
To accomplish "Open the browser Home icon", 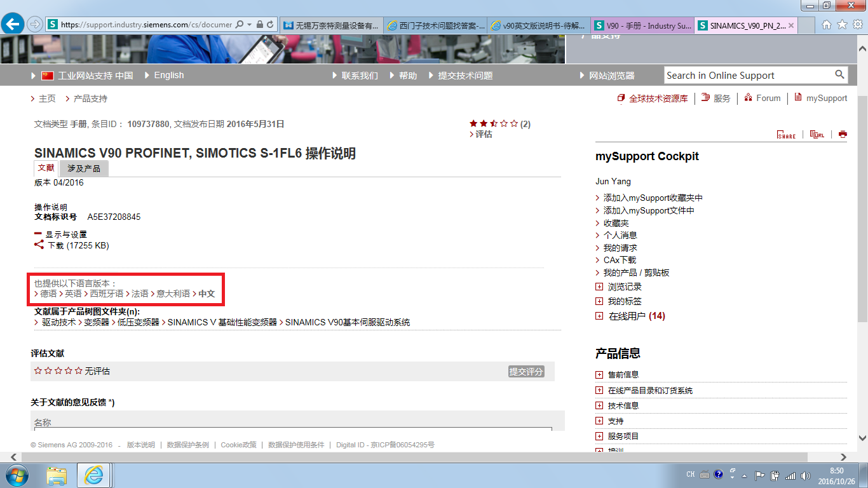I will (827, 25).
